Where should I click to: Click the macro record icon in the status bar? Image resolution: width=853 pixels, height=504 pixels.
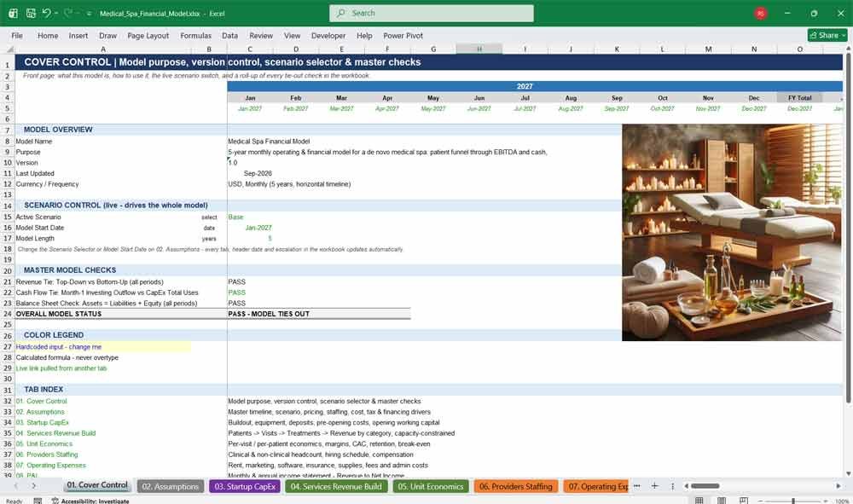click(x=38, y=501)
